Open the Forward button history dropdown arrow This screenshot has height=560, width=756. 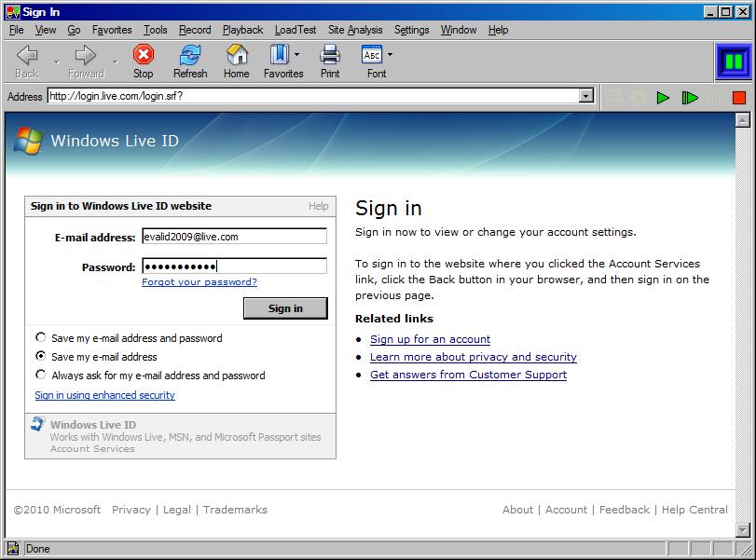point(116,62)
